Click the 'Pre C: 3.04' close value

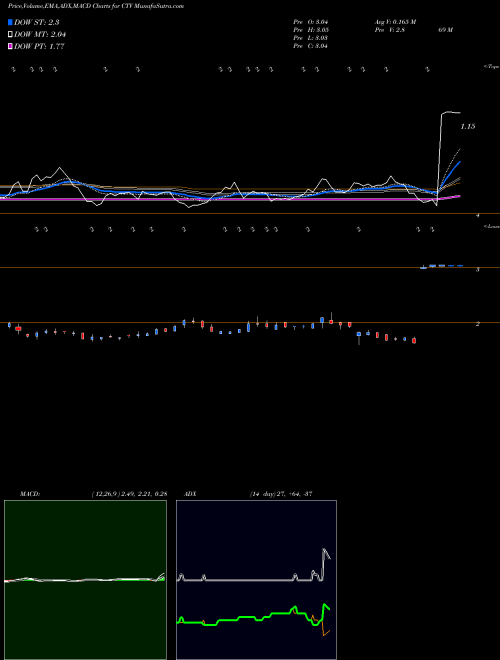click(x=311, y=46)
